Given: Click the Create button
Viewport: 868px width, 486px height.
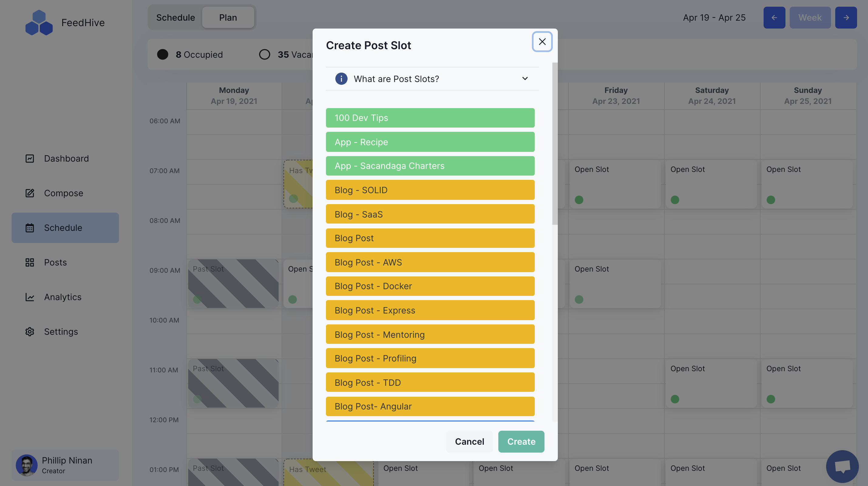Looking at the screenshot, I should click(521, 441).
